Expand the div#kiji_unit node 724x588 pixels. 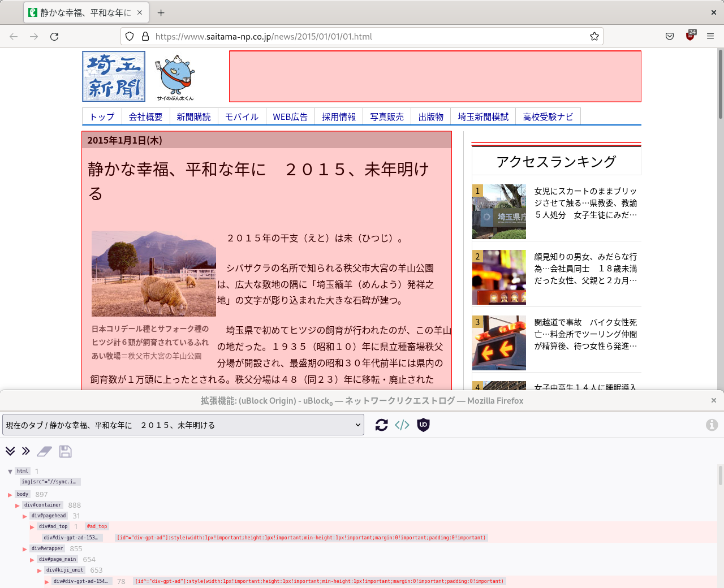point(40,570)
